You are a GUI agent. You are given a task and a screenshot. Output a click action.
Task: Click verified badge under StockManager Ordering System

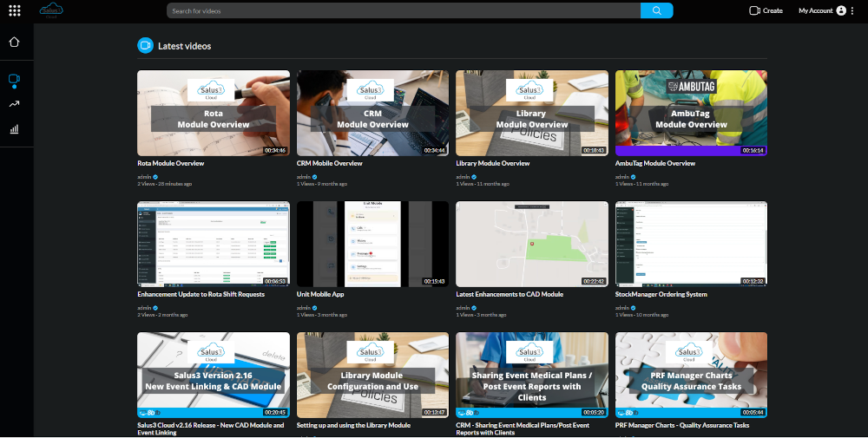[x=634, y=308]
